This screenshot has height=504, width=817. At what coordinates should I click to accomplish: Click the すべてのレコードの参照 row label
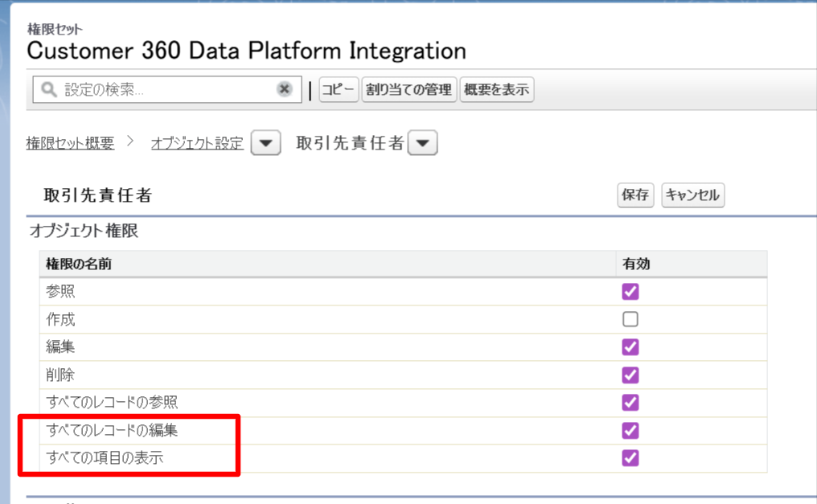(x=112, y=403)
